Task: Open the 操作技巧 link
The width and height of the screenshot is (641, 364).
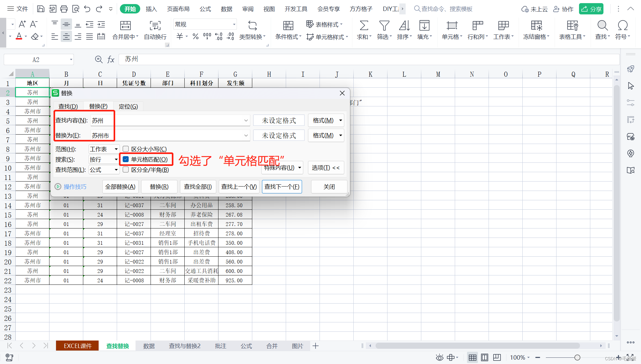Action: pos(75,187)
